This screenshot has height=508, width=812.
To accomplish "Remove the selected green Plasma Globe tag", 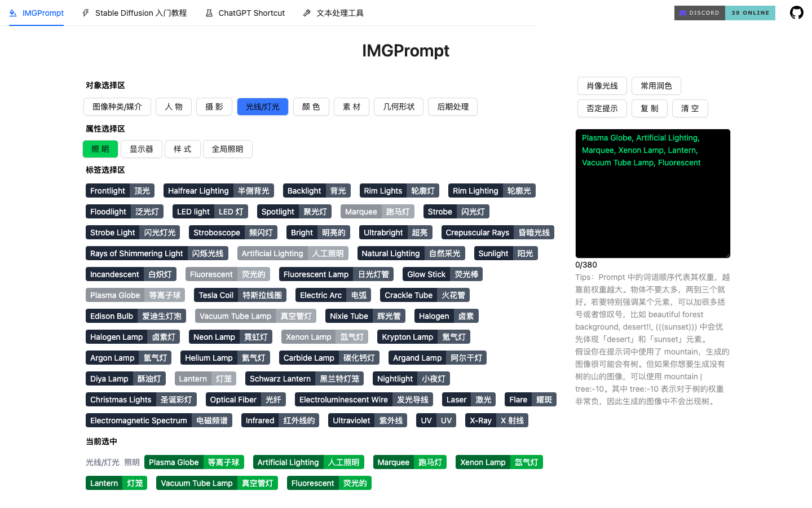I will (x=194, y=462).
